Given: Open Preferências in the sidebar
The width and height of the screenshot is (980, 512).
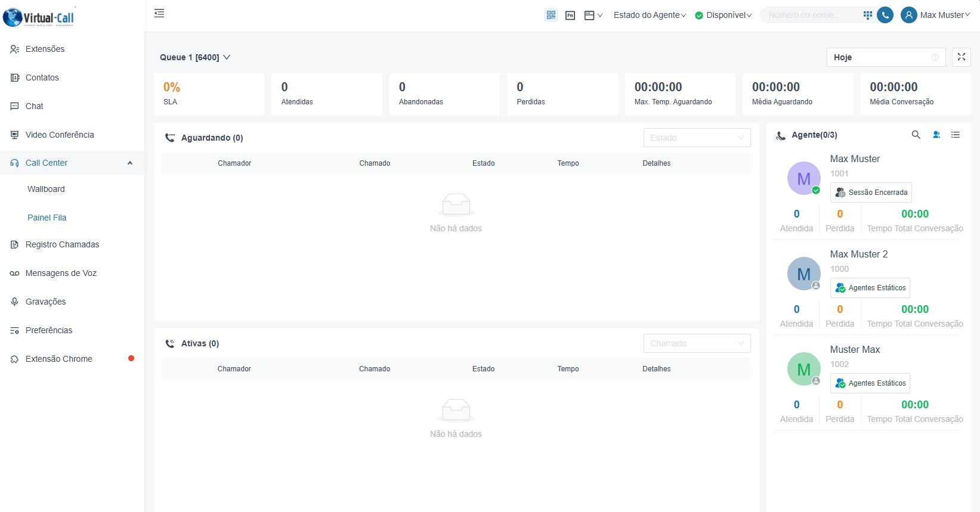Looking at the screenshot, I should coord(72,330).
